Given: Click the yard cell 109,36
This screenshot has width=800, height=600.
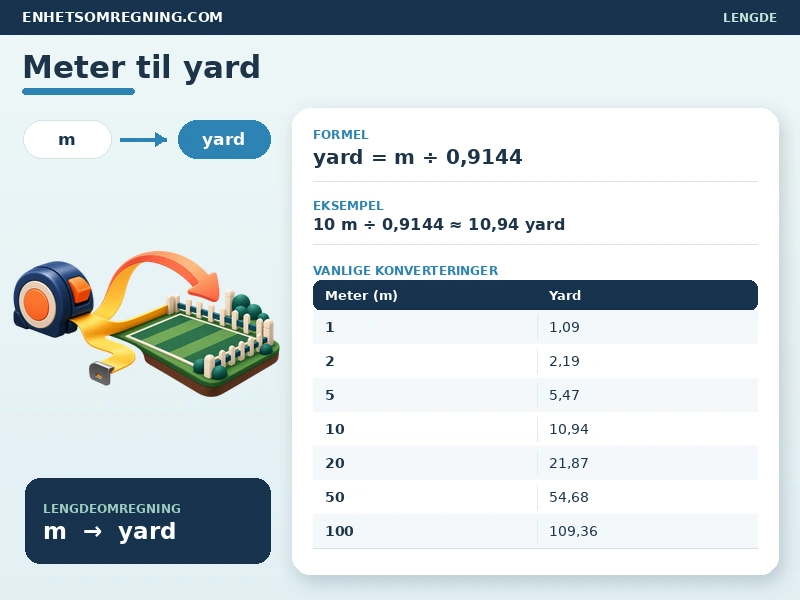Looking at the screenshot, I should point(647,531).
